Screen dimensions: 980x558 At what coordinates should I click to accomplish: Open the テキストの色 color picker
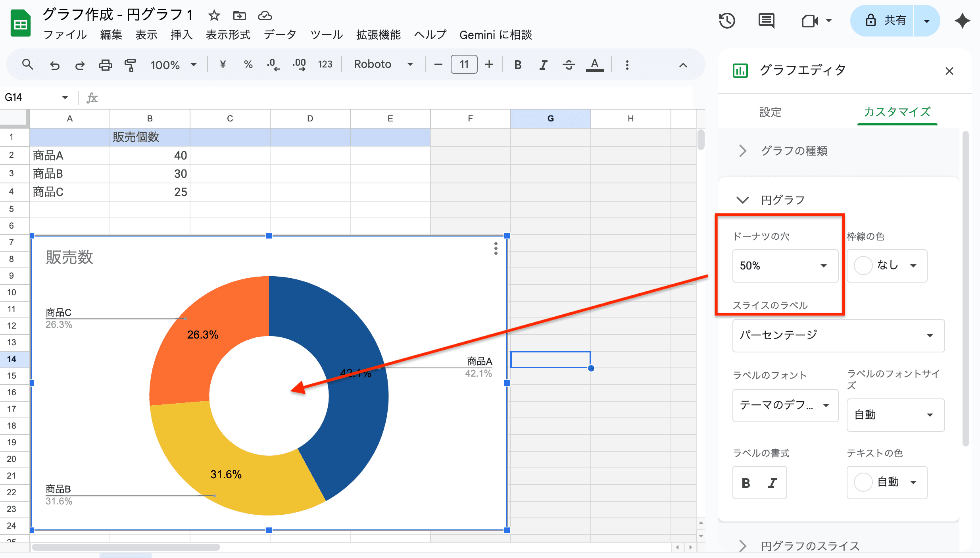tap(887, 482)
